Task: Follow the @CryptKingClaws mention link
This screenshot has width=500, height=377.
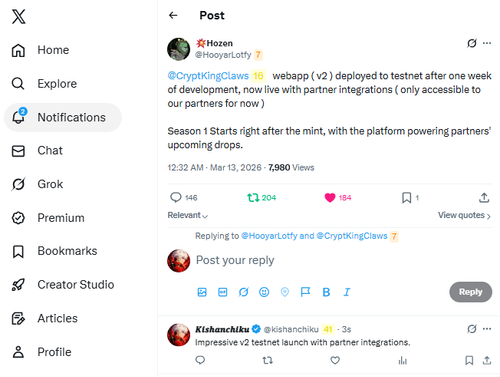Action: 208,76
